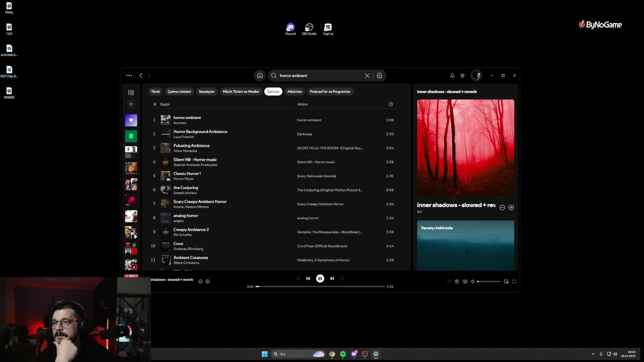Select the Podcast'ler ve Programlar filter

tap(330, 92)
